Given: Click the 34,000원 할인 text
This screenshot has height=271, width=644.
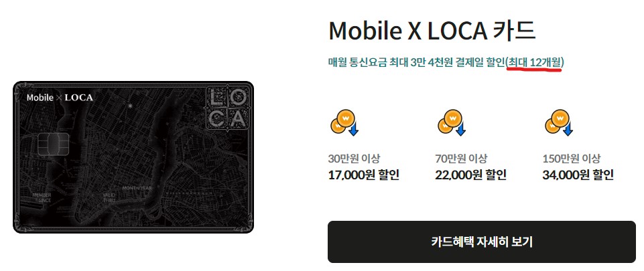Looking at the screenshot, I should [578, 175].
